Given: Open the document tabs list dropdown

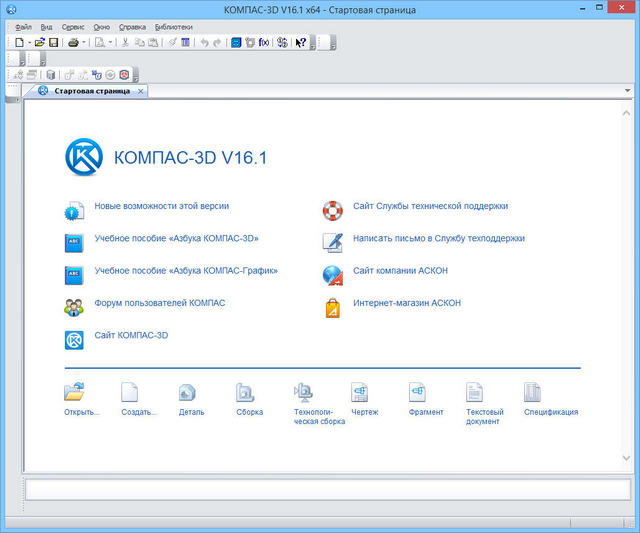Looking at the screenshot, I should click(x=627, y=90).
